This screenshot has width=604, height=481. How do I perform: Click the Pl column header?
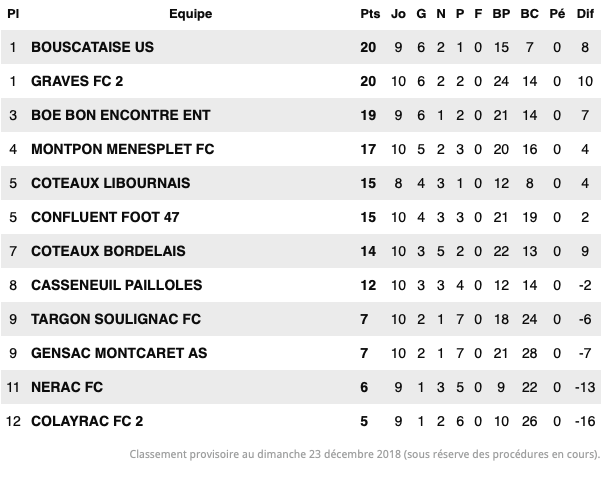[x=13, y=14]
